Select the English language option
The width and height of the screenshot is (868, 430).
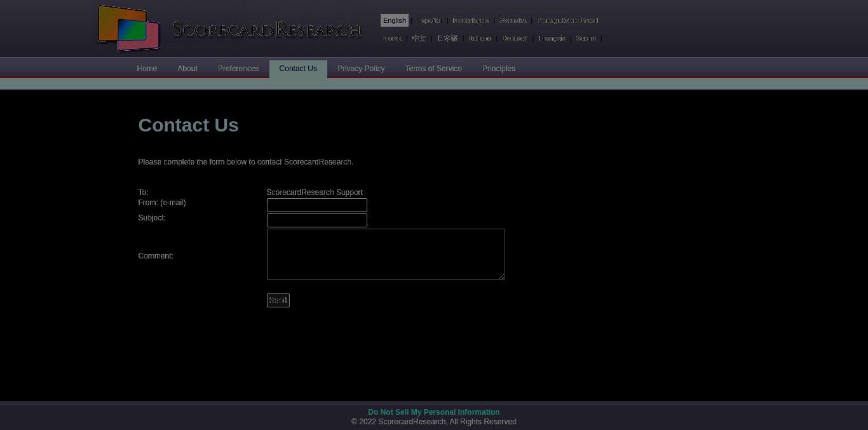click(395, 20)
